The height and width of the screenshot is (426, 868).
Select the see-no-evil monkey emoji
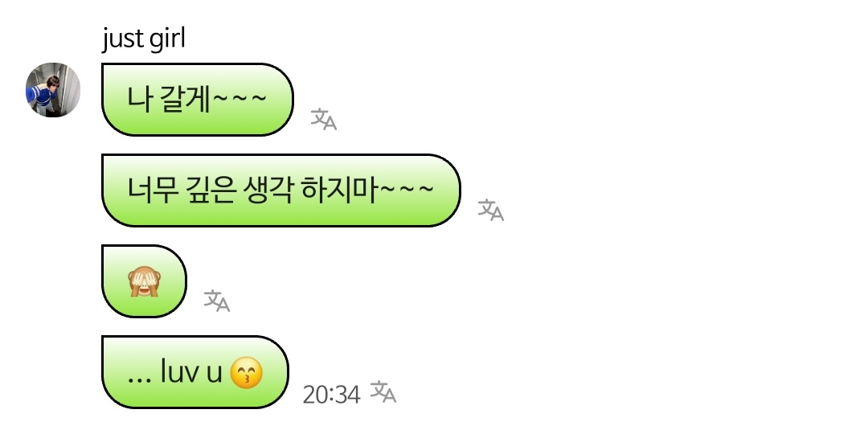click(x=145, y=281)
